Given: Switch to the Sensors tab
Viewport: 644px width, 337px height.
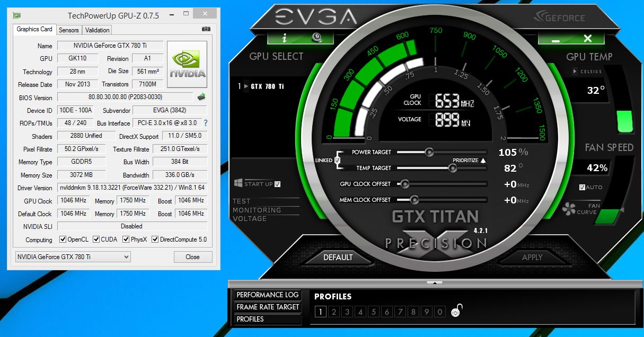Looking at the screenshot, I should (69, 30).
